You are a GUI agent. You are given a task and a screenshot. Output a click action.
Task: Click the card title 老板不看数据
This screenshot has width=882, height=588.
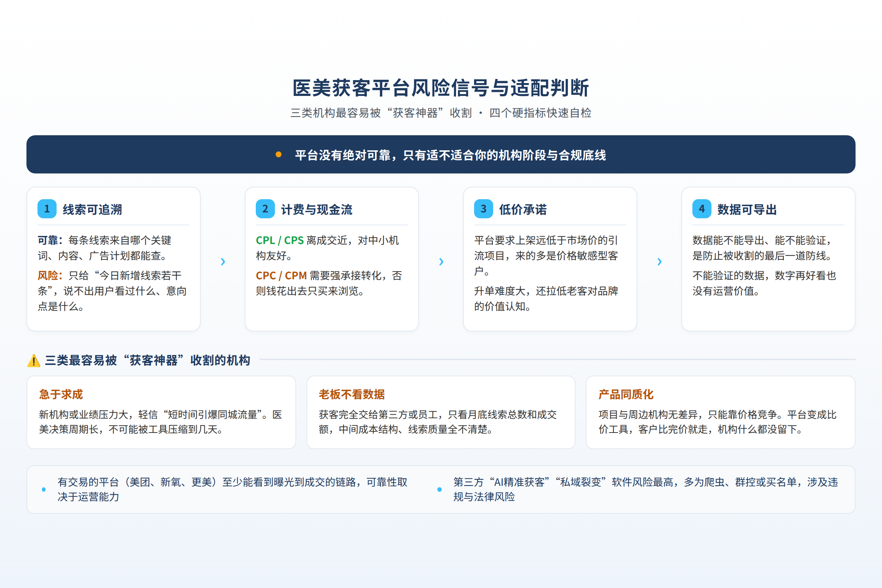(352, 394)
